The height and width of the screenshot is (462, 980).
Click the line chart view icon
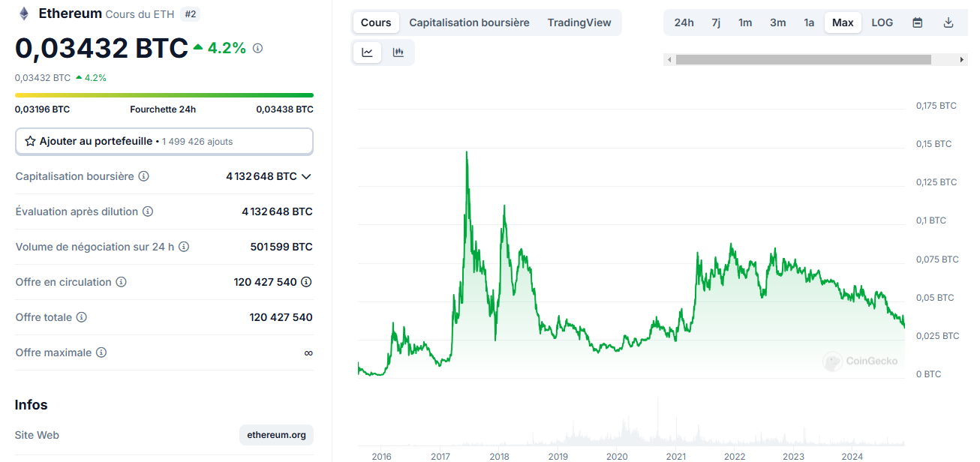pos(368,52)
